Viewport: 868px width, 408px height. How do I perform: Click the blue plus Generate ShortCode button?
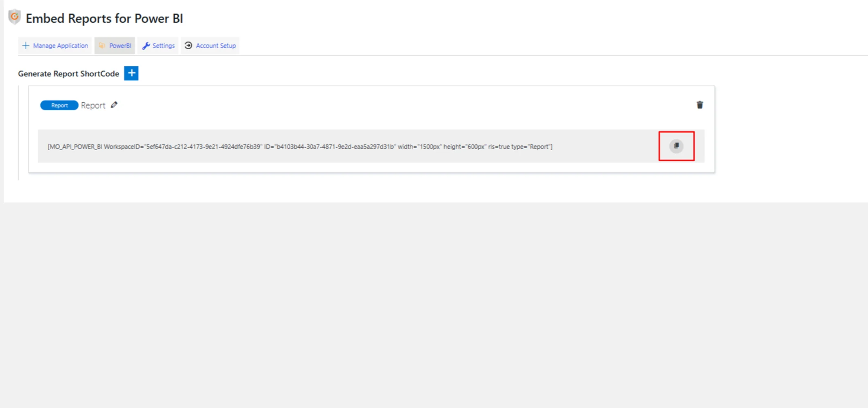click(x=131, y=73)
